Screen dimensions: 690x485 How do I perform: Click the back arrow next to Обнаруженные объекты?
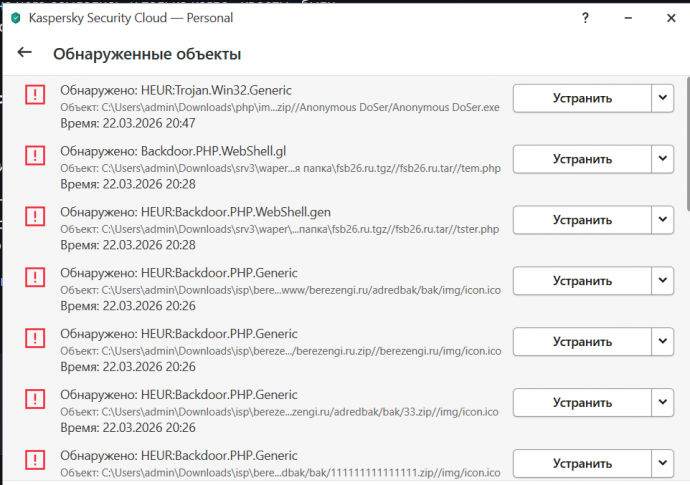coord(25,53)
